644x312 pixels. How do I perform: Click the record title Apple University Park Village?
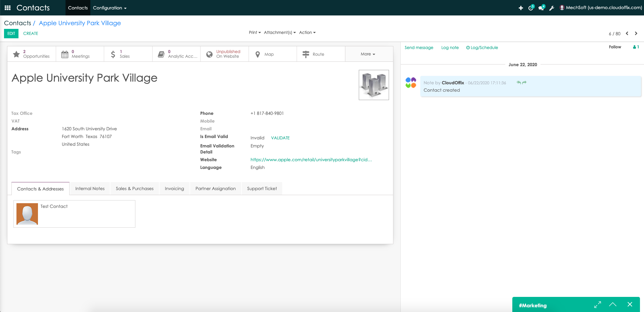tap(85, 78)
